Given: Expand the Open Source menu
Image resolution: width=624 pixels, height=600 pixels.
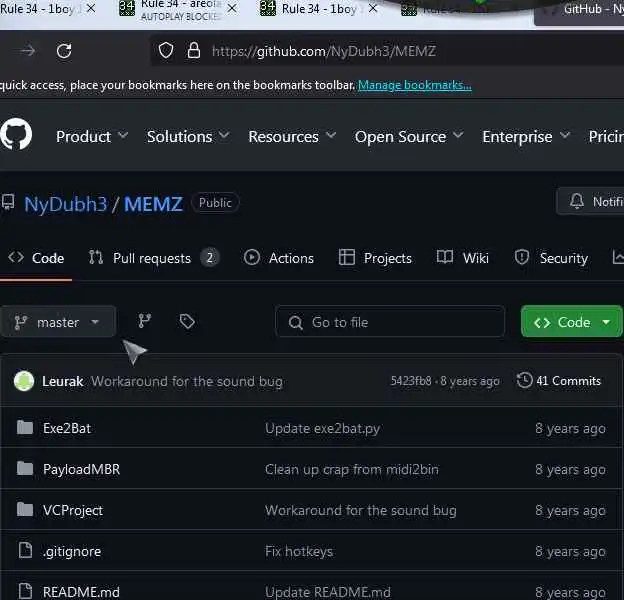Looking at the screenshot, I should pyautogui.click(x=409, y=136).
